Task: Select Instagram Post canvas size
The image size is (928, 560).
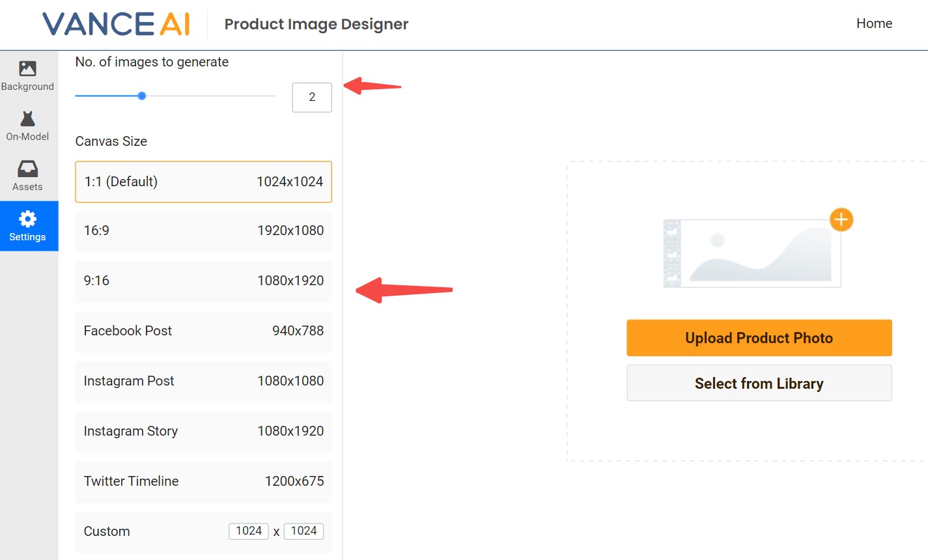Action: point(203,381)
